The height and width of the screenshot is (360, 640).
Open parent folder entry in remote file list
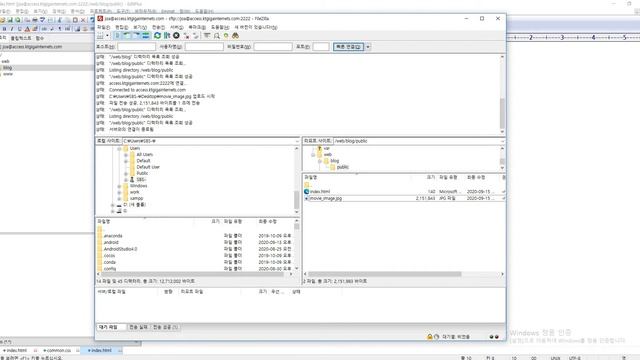tap(307, 185)
